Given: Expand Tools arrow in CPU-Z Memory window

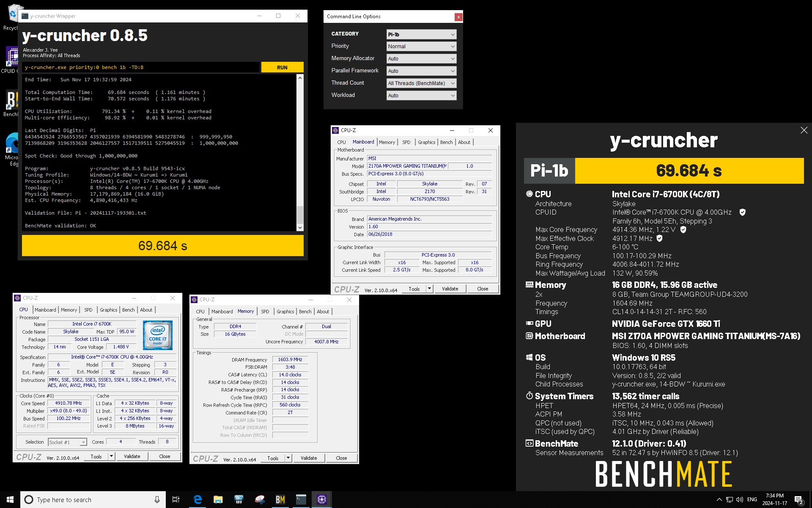Looking at the screenshot, I should pyautogui.click(x=288, y=458).
